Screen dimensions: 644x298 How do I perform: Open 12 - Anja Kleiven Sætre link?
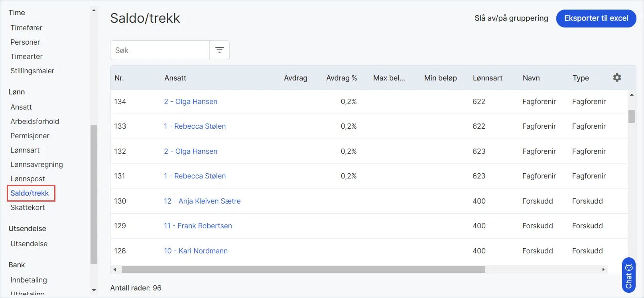(x=202, y=201)
